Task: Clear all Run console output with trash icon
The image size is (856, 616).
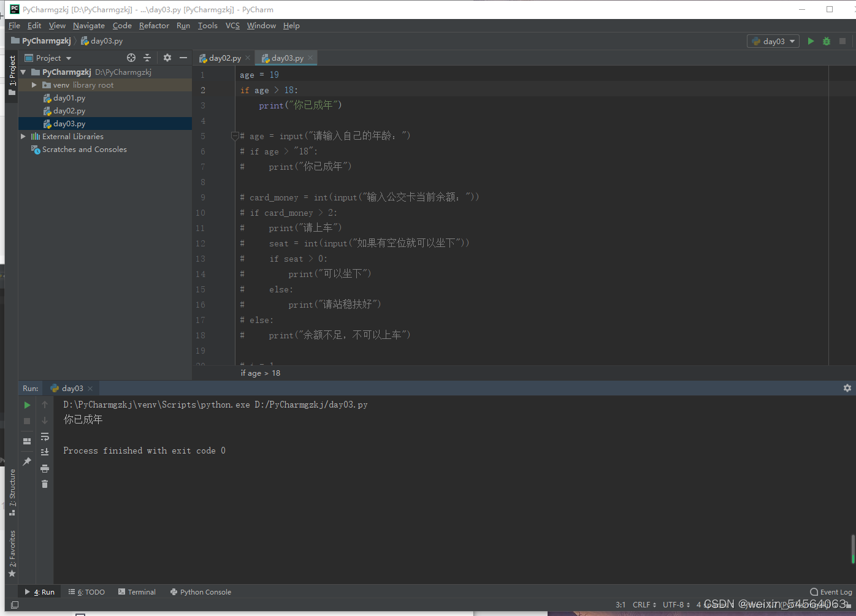Action: (45, 484)
